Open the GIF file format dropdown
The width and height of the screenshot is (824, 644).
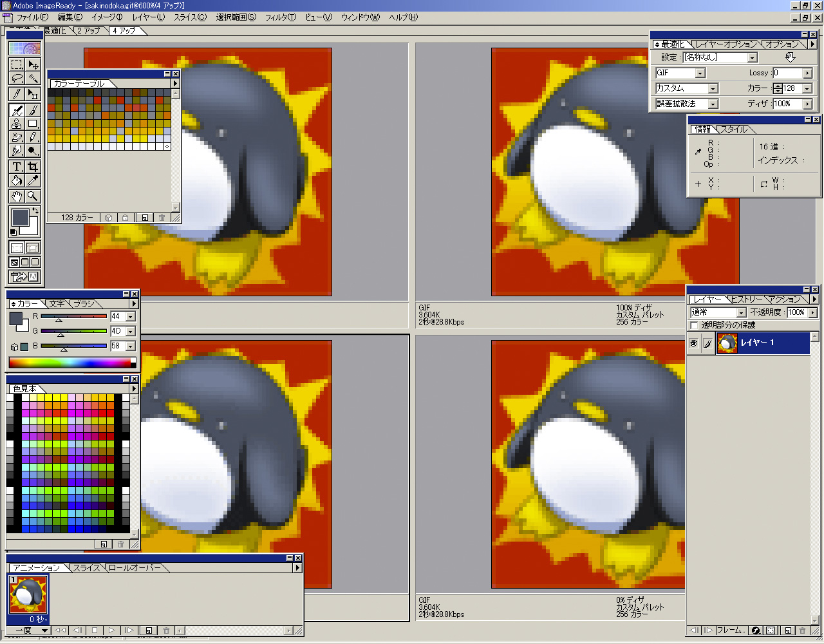[700, 73]
